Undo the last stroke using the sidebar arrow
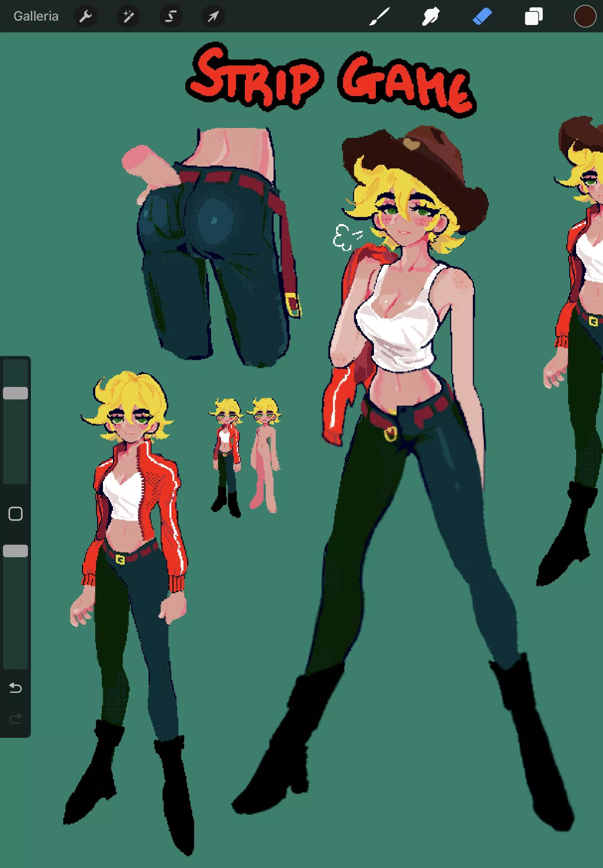 tap(15, 689)
